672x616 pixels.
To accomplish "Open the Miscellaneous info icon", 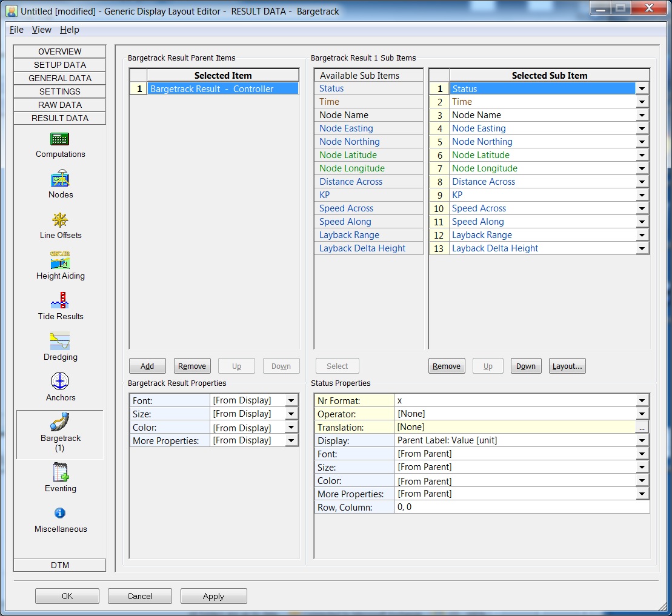I will (x=60, y=514).
